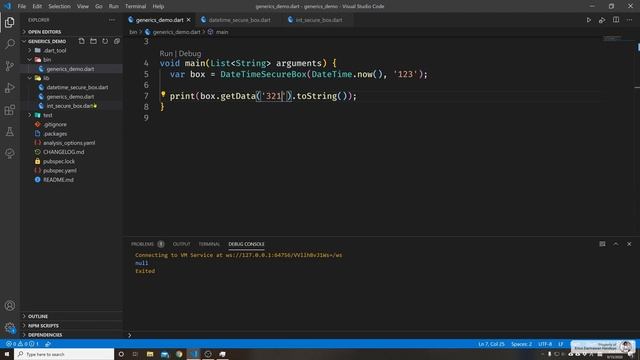Open File Explorer from taskbar
Screen dimensions: 640x360
coord(150,354)
